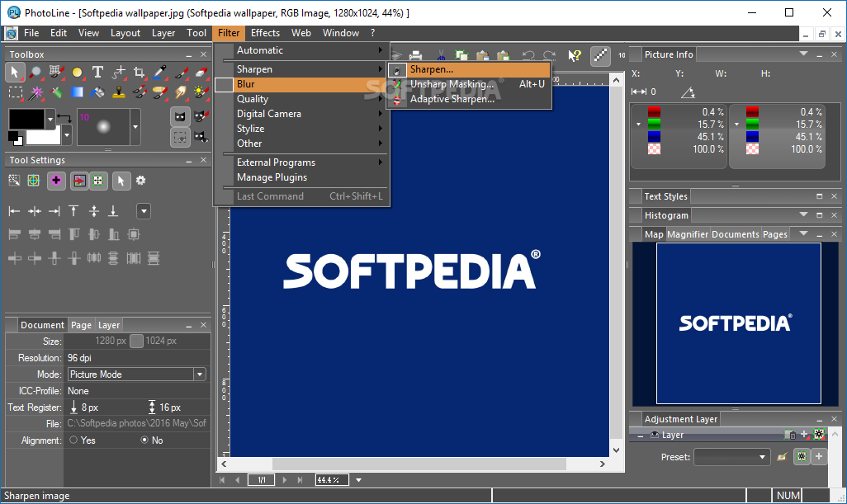
Task: Select the Magic Wand tool
Action: pyautogui.click(x=35, y=93)
